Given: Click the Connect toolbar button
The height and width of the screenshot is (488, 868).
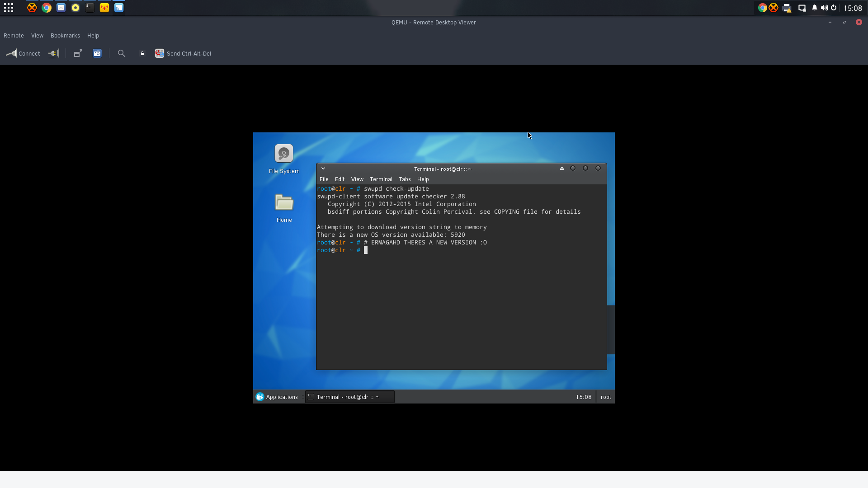Looking at the screenshot, I should pyautogui.click(x=23, y=53).
